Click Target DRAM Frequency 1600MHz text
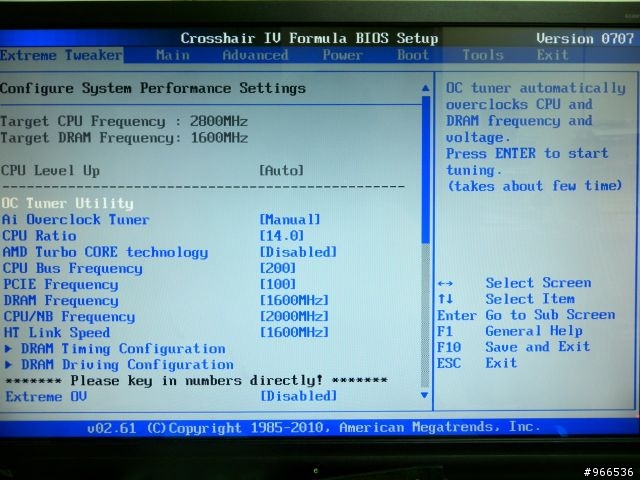This screenshot has height=480, width=640. (124, 138)
